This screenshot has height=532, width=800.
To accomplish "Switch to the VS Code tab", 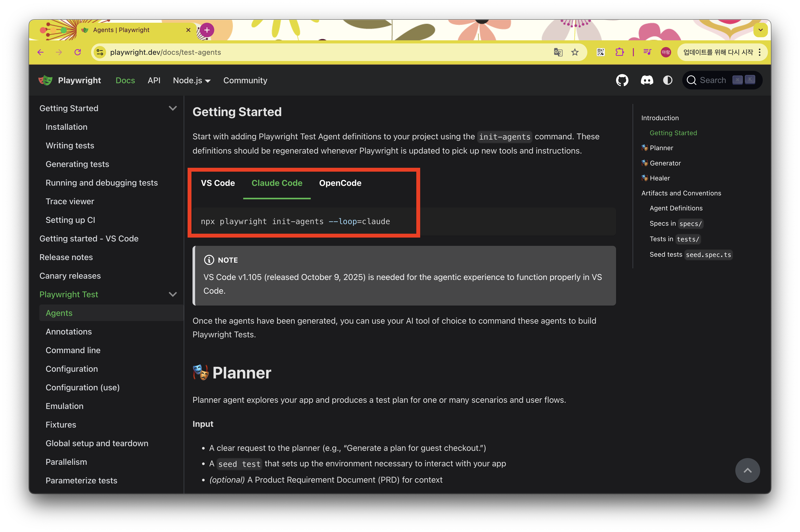I will 218,183.
